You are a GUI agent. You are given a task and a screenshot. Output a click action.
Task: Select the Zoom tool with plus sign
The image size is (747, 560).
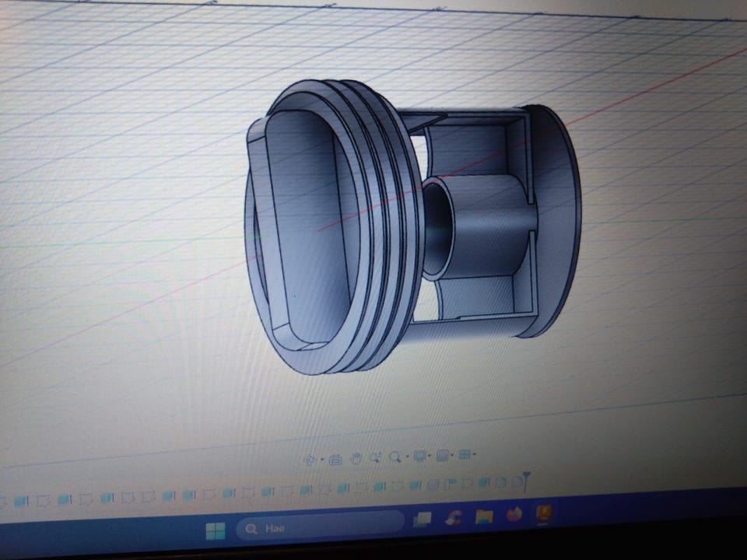375,457
